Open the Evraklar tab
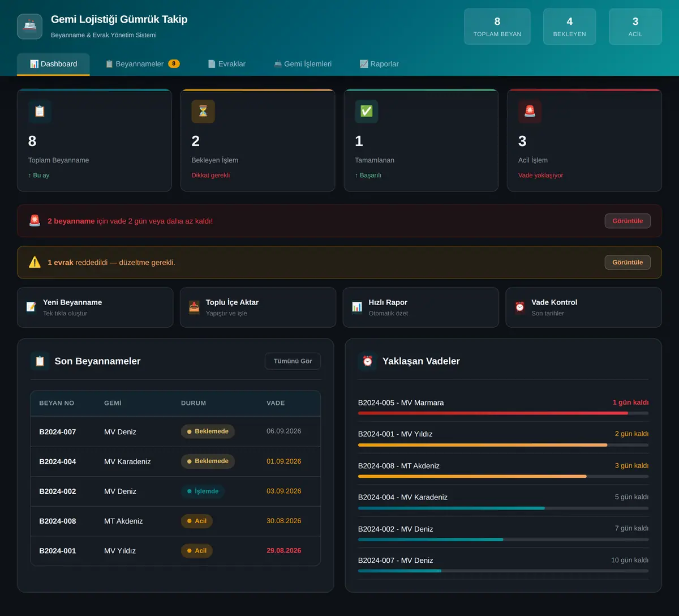 coord(226,64)
